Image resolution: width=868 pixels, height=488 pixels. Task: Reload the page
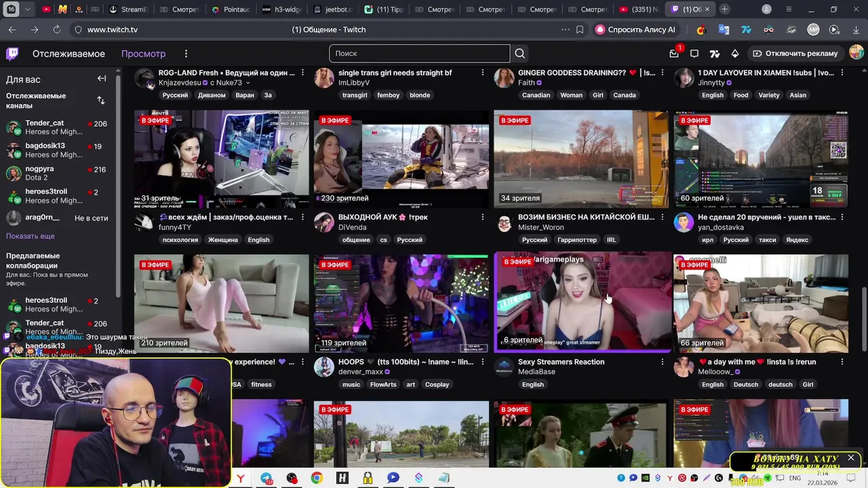tap(56, 30)
